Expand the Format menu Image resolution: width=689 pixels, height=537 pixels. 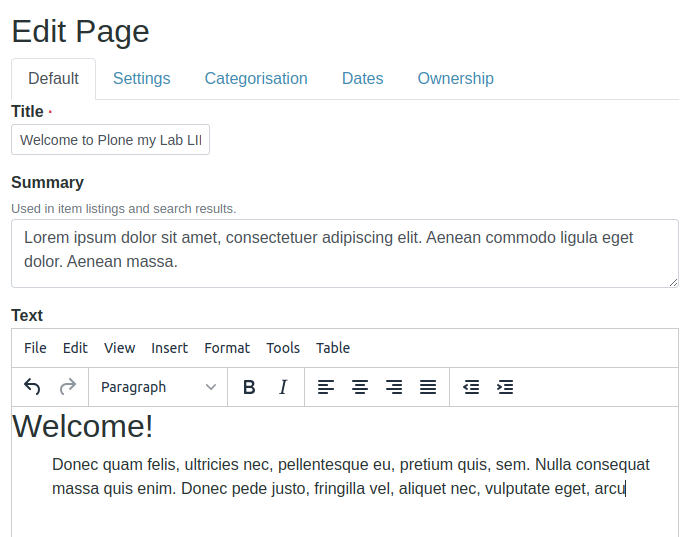coord(227,348)
